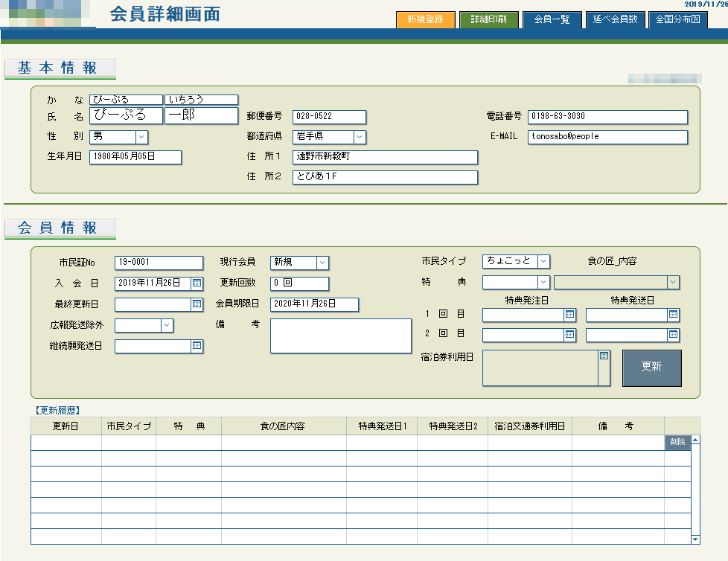Viewport: 728px width, 561px height.
Task: Click the 市民タイプ column header in table
Action: tap(129, 426)
